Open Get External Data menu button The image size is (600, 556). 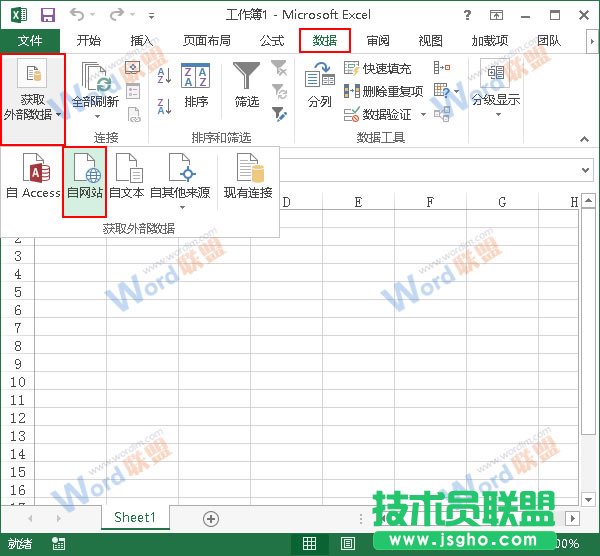click(x=33, y=99)
